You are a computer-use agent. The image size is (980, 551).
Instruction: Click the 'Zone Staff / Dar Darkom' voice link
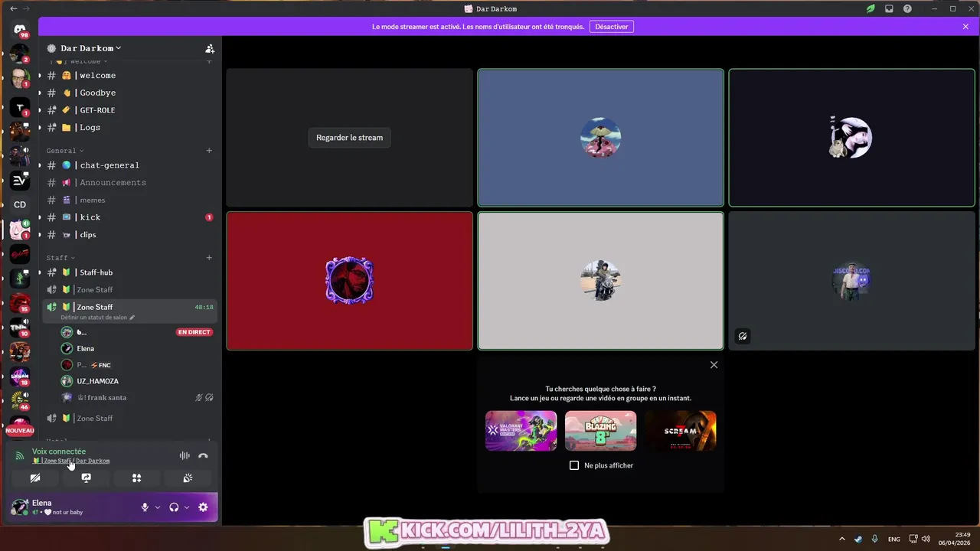(x=71, y=461)
